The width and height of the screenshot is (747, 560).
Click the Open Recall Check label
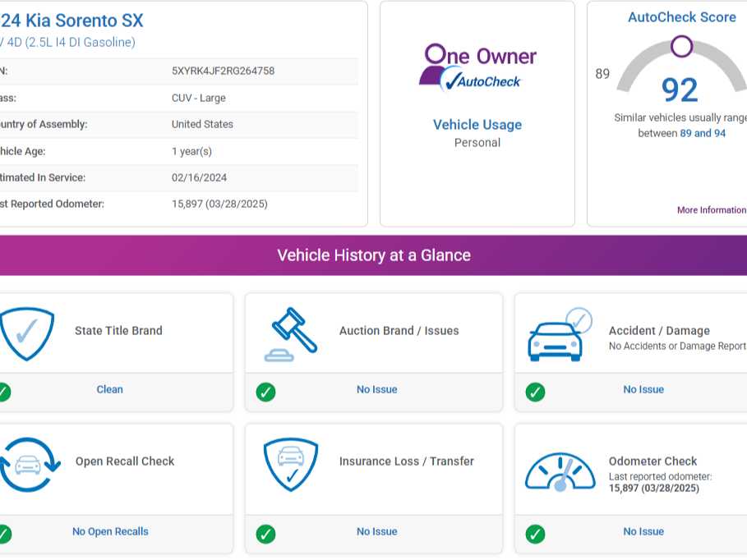(x=125, y=461)
